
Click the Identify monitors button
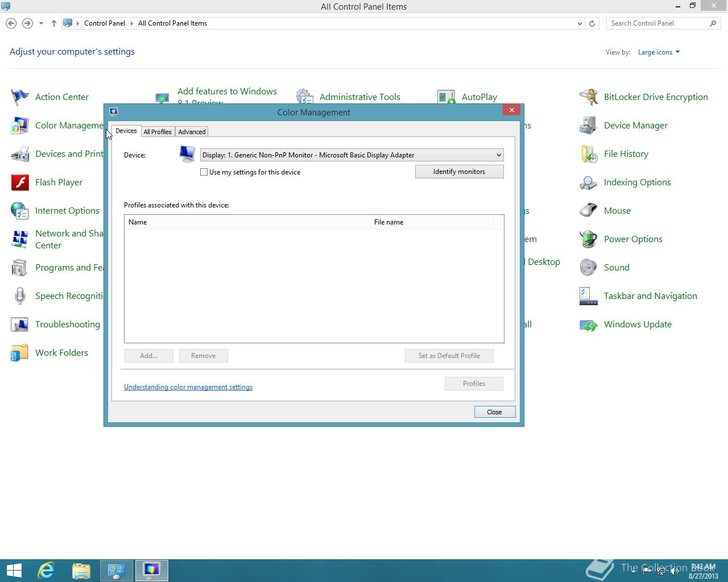pyautogui.click(x=459, y=172)
